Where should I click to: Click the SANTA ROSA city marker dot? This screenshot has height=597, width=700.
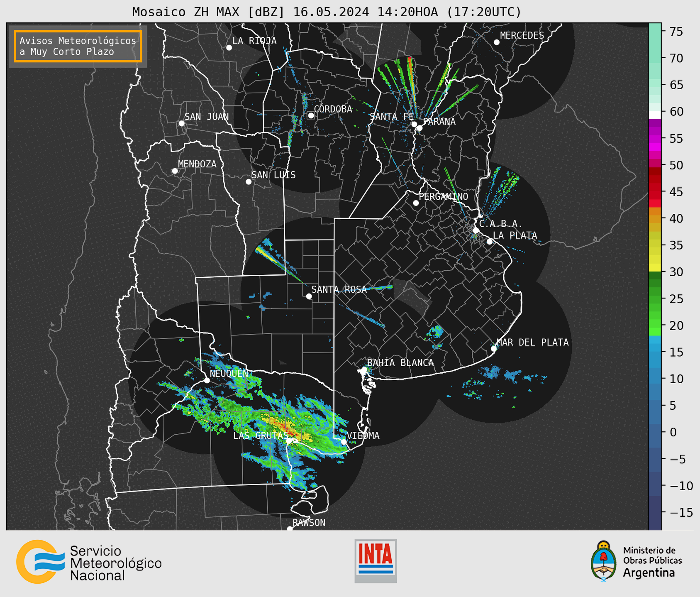click(309, 296)
